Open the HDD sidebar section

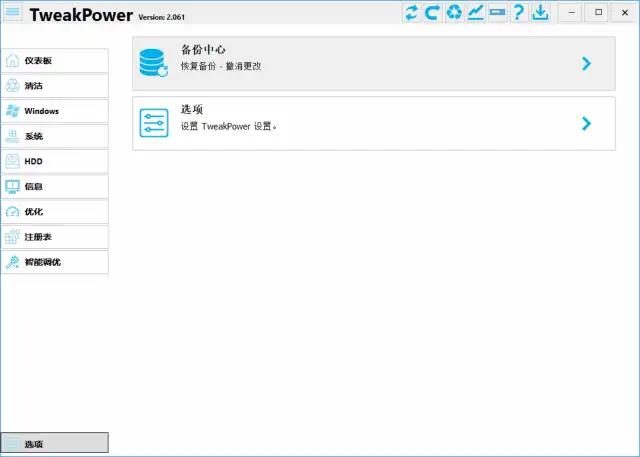tap(55, 161)
